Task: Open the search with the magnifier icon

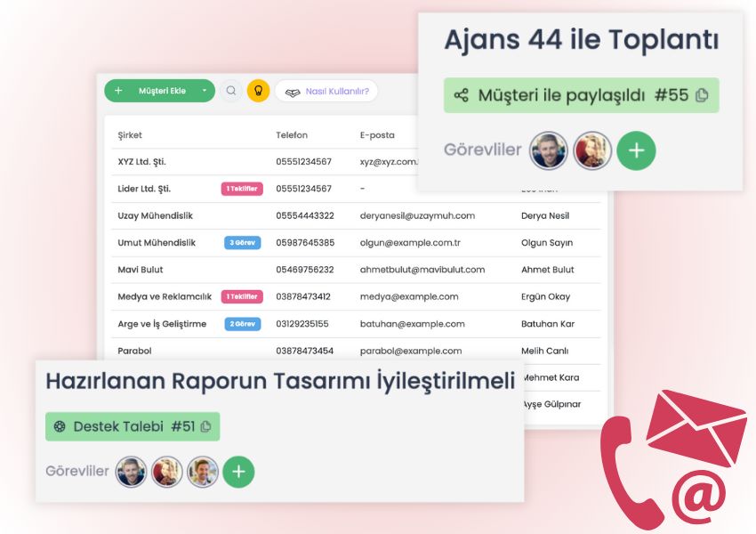Action: click(x=231, y=91)
